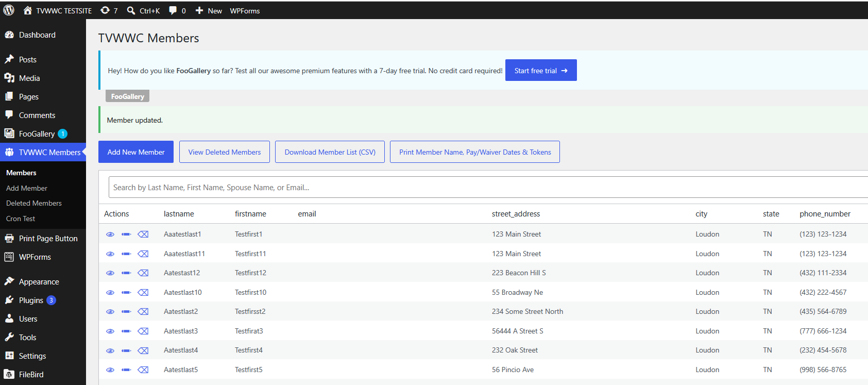View member Aatestlast4 with the eye icon
Screen dimensions: 868x385
tap(110, 350)
